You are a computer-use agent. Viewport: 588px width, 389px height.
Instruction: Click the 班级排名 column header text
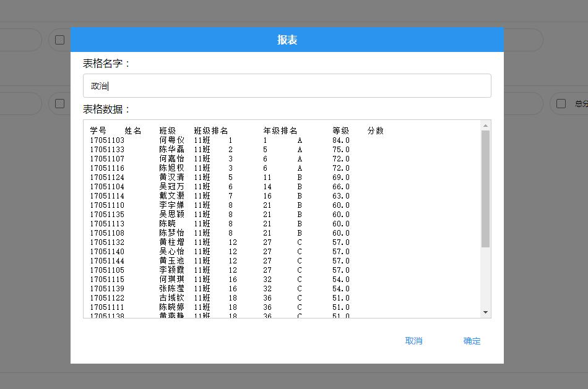210,131
